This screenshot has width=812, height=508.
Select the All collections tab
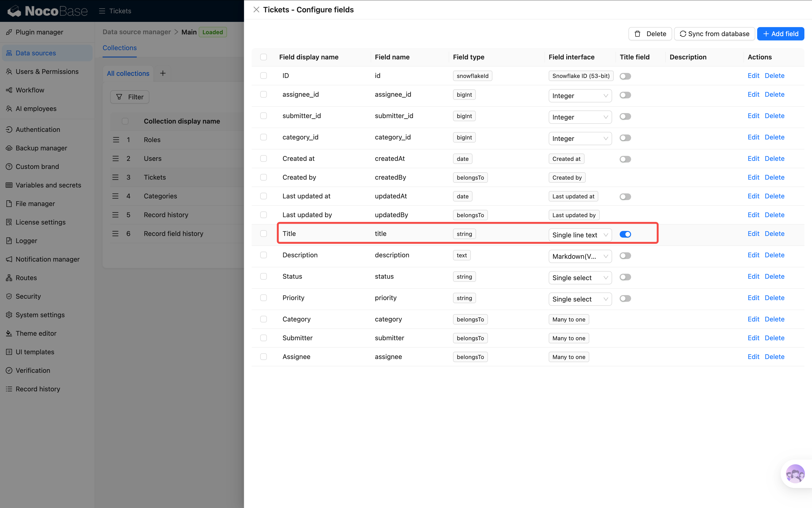128,73
